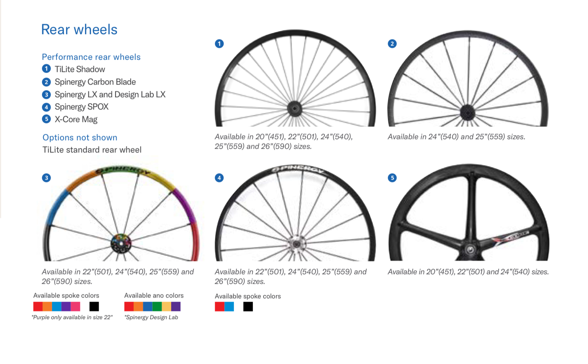Click the black X-Core Mag wheel image
The width and height of the screenshot is (588, 364).
pos(469,213)
